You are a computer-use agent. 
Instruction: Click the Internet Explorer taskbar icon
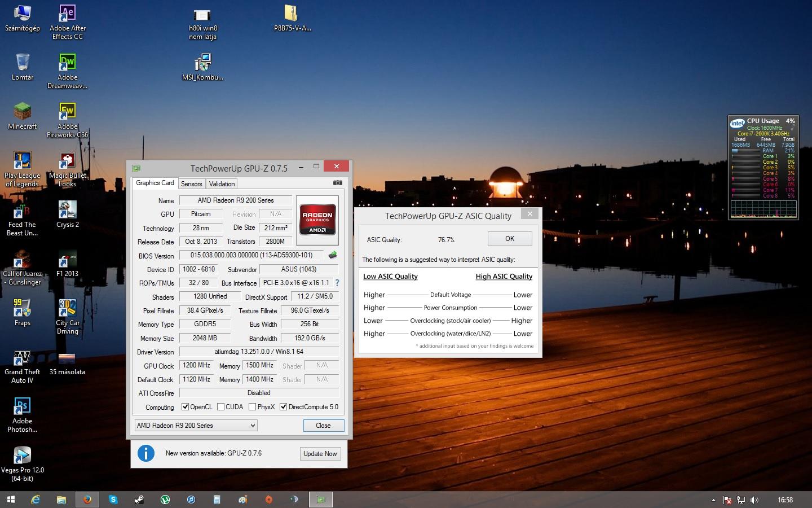35,500
